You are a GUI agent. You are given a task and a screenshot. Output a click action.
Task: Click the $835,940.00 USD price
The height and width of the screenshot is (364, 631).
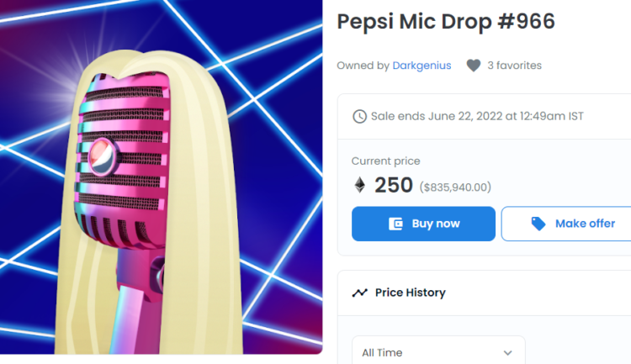pyautogui.click(x=455, y=187)
